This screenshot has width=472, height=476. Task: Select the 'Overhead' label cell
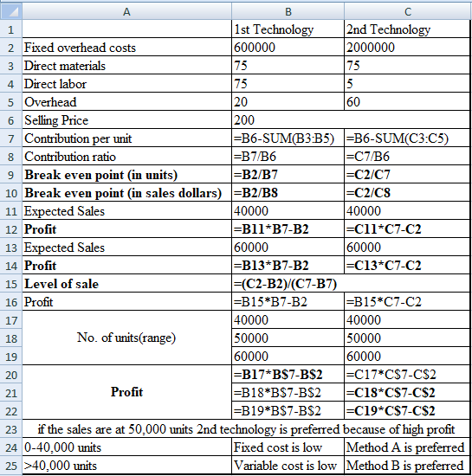click(x=127, y=102)
